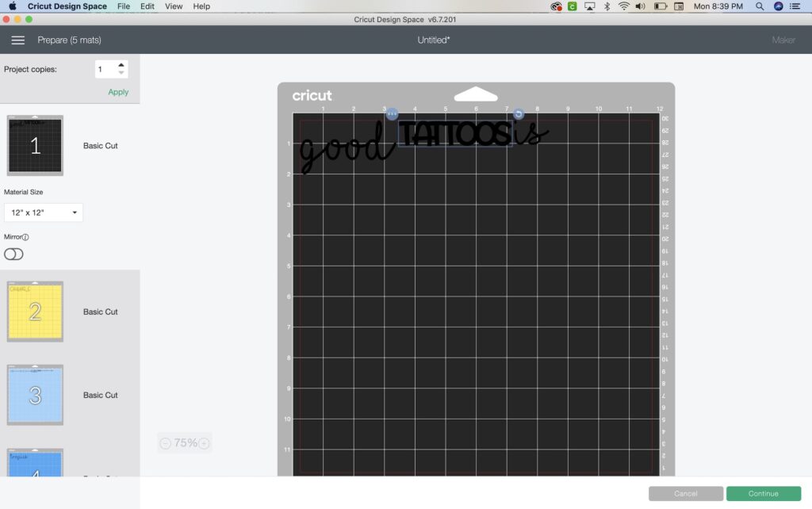
Task: Open the keyboard input menu icon
Action: 679,6
